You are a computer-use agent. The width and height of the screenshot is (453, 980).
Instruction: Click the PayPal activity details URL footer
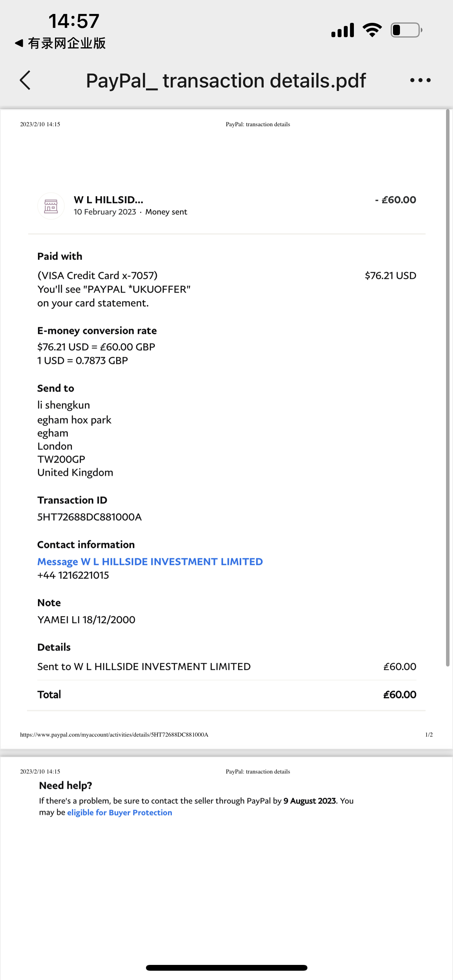click(x=114, y=735)
